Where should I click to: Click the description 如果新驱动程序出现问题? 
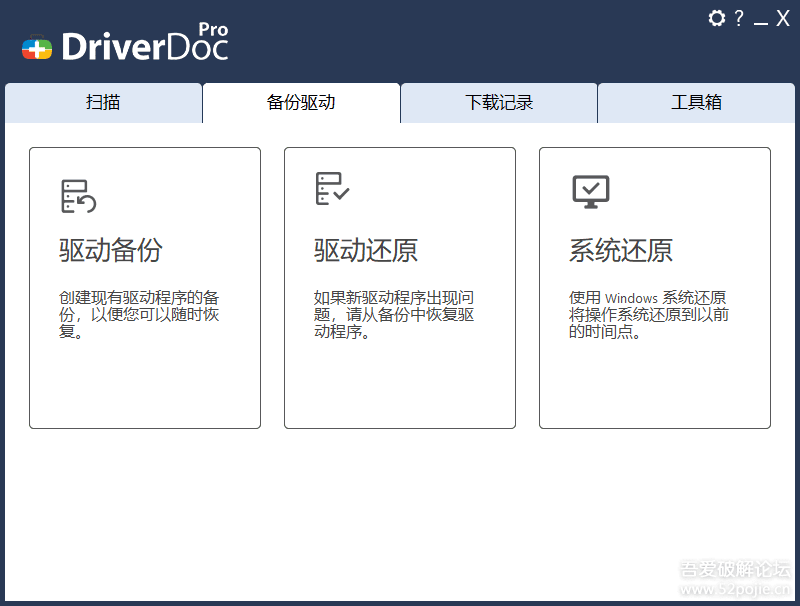394,314
